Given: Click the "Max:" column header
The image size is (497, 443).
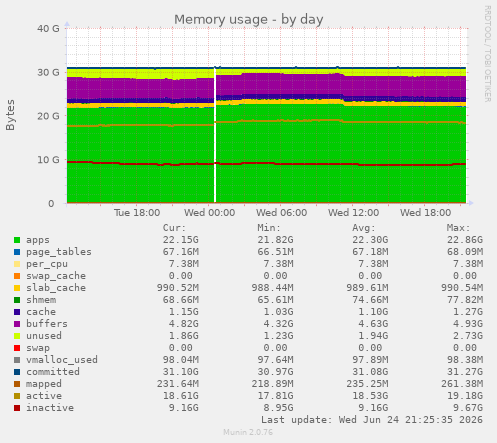Looking at the screenshot, I should (x=458, y=228).
